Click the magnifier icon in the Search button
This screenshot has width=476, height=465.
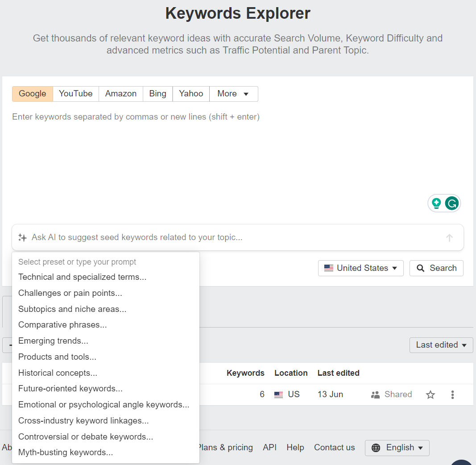click(x=420, y=268)
